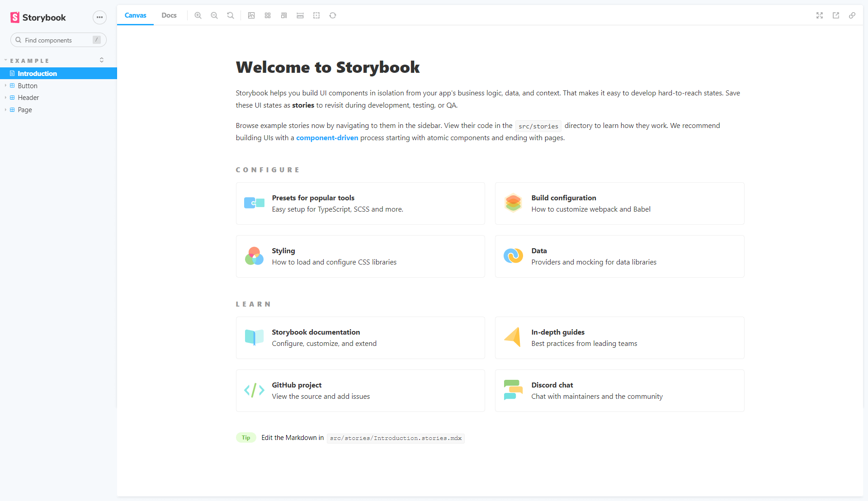This screenshot has height=501, width=868.
Task: Open the background change icon
Action: click(x=251, y=15)
